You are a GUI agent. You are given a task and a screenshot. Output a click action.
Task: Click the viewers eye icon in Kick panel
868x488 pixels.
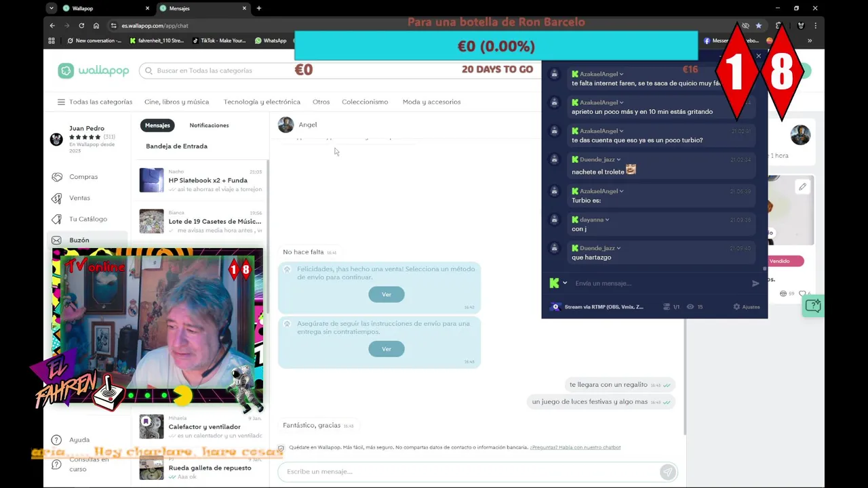[690, 307]
